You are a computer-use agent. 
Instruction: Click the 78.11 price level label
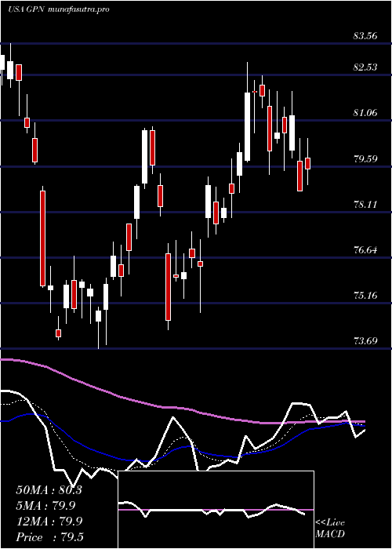coord(366,204)
